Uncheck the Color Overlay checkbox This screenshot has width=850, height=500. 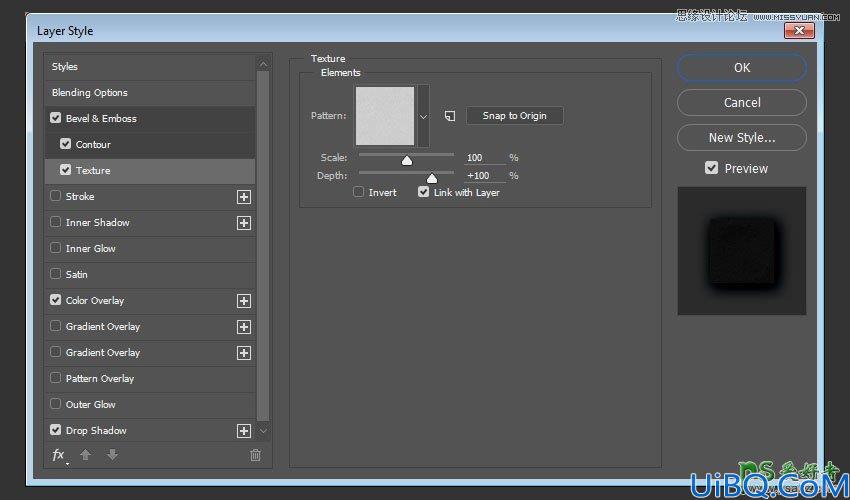pos(55,299)
